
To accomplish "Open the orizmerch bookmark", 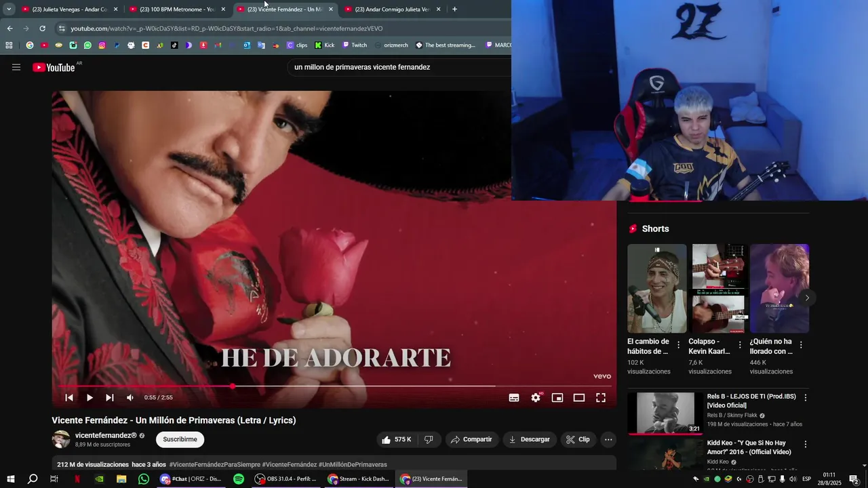I will [x=391, y=45].
